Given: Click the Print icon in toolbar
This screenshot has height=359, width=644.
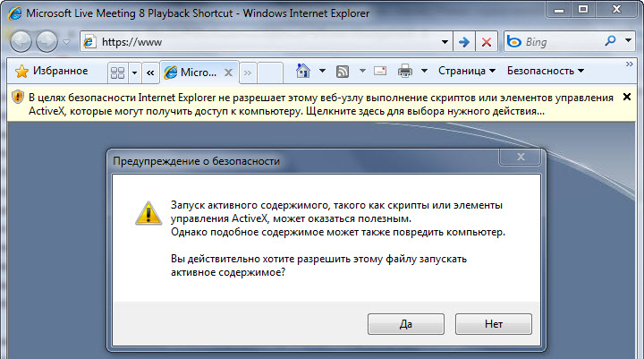Looking at the screenshot, I should tap(404, 71).
